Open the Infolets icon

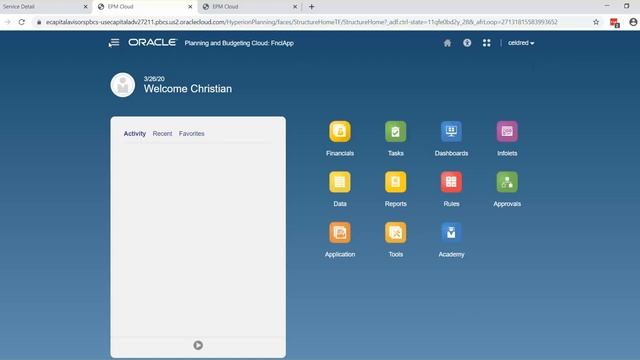click(507, 131)
